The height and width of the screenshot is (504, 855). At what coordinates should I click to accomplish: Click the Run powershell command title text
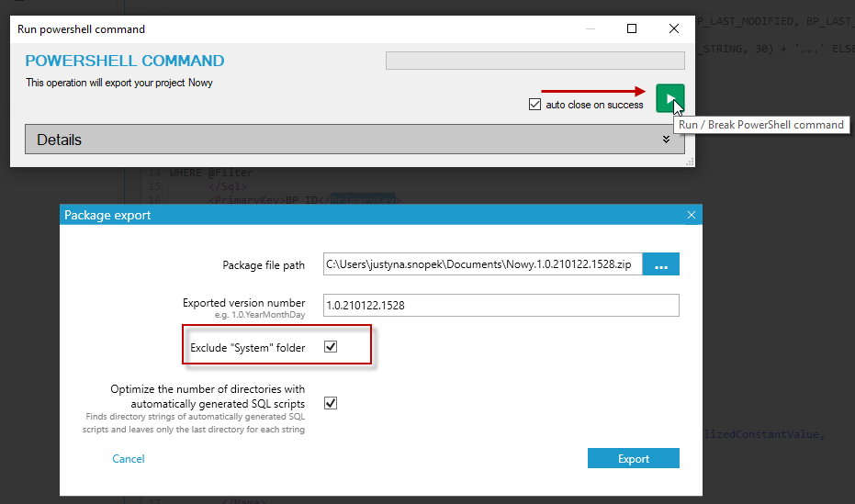81,28
